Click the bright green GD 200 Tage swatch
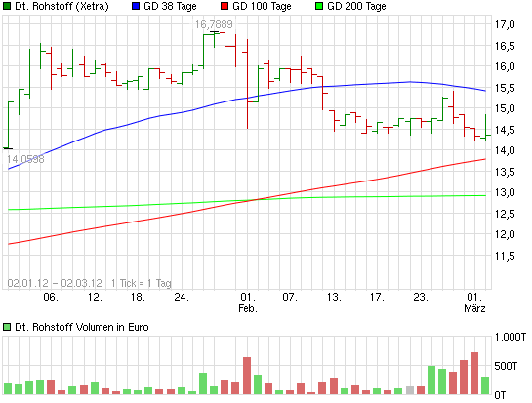532x403 pixels. (x=319, y=6)
